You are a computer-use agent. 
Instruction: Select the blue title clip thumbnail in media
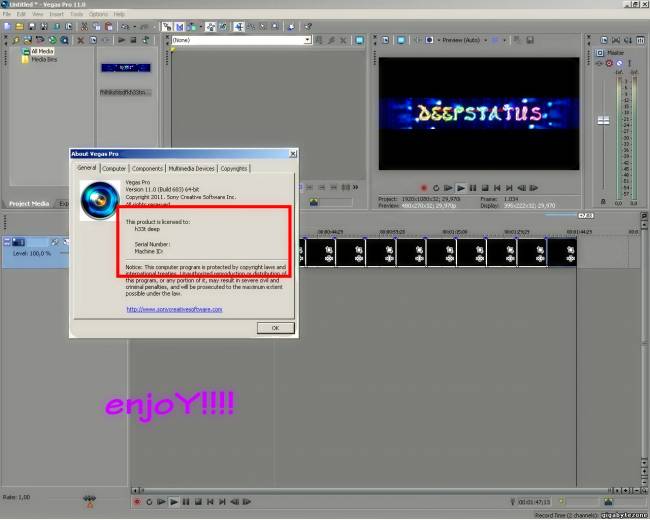126,68
